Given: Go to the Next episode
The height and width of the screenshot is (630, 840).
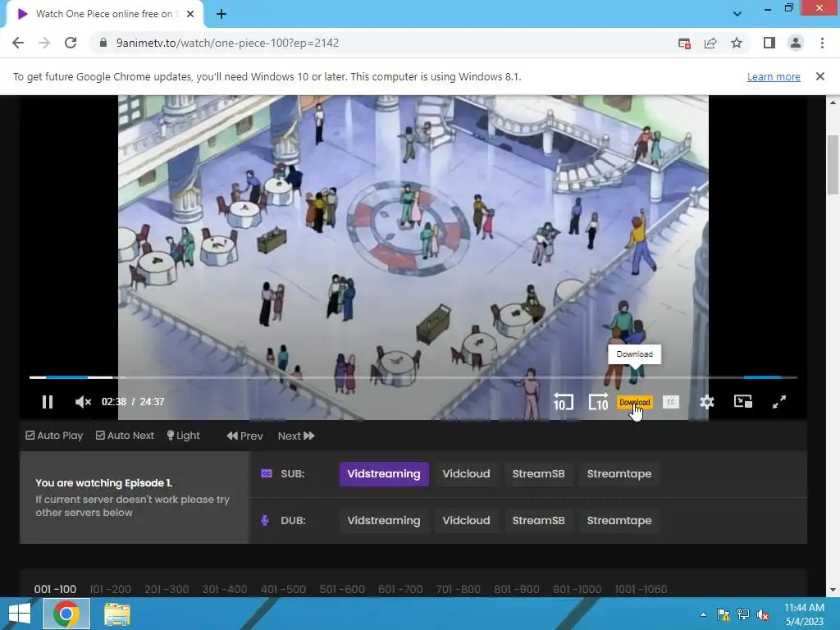Looking at the screenshot, I should 296,436.
